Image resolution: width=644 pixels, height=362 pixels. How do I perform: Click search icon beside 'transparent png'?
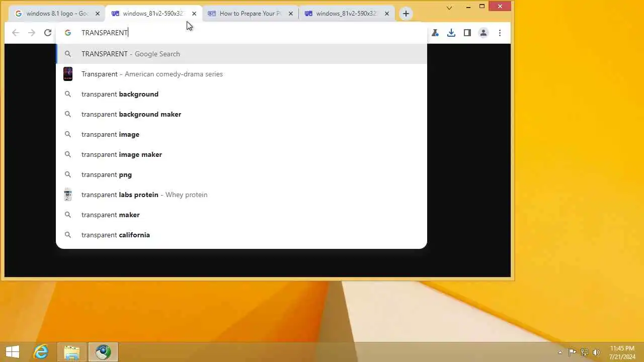coord(68,174)
